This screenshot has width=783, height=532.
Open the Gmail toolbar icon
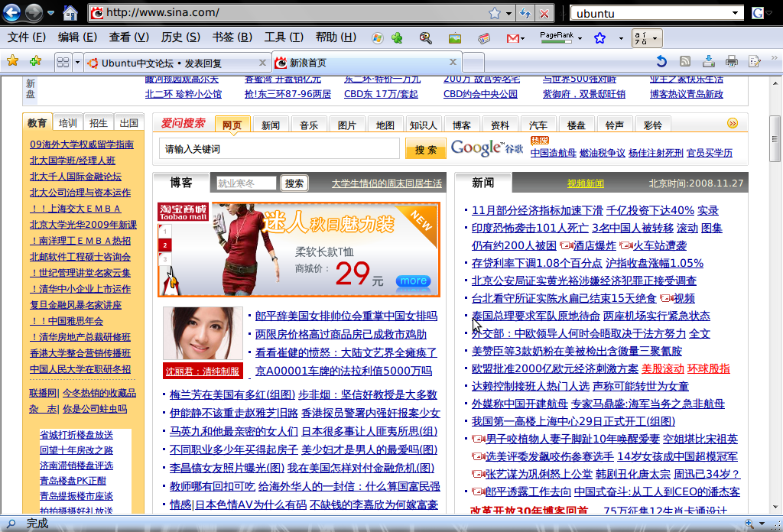tap(515, 38)
